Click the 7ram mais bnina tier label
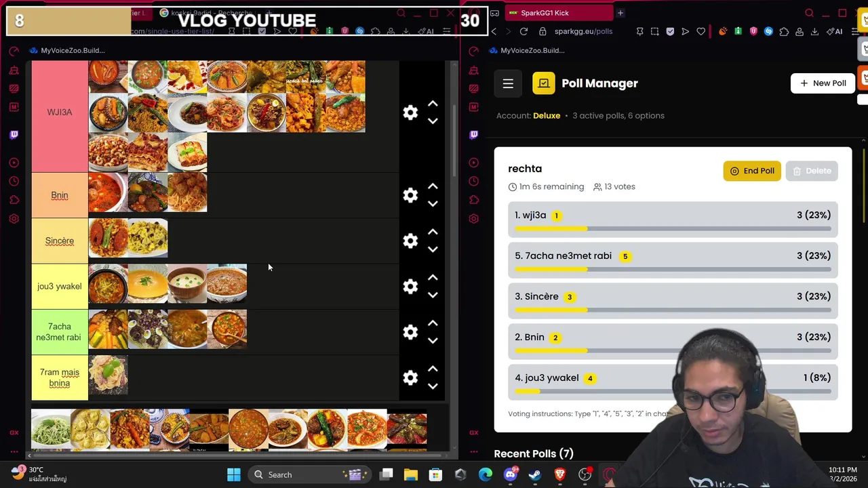The width and height of the screenshot is (868, 488). tap(60, 378)
